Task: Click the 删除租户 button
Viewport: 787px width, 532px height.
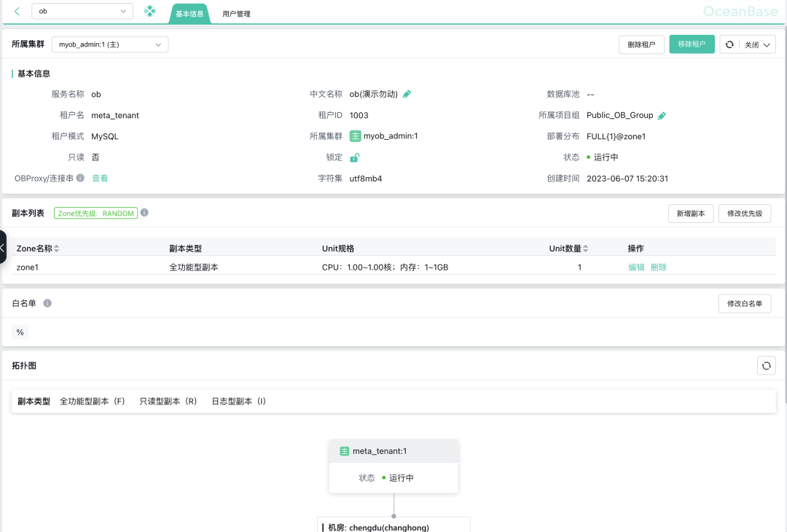Action: pyautogui.click(x=641, y=44)
